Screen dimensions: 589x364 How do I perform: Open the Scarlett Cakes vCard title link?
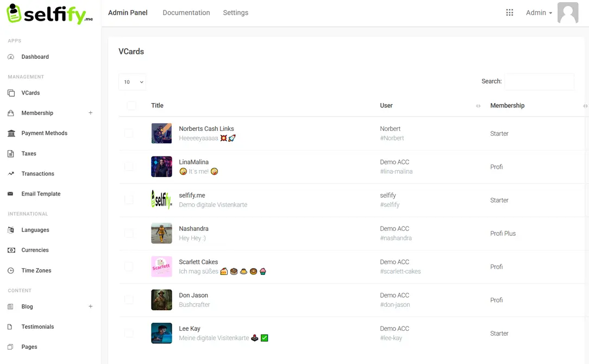point(198,262)
